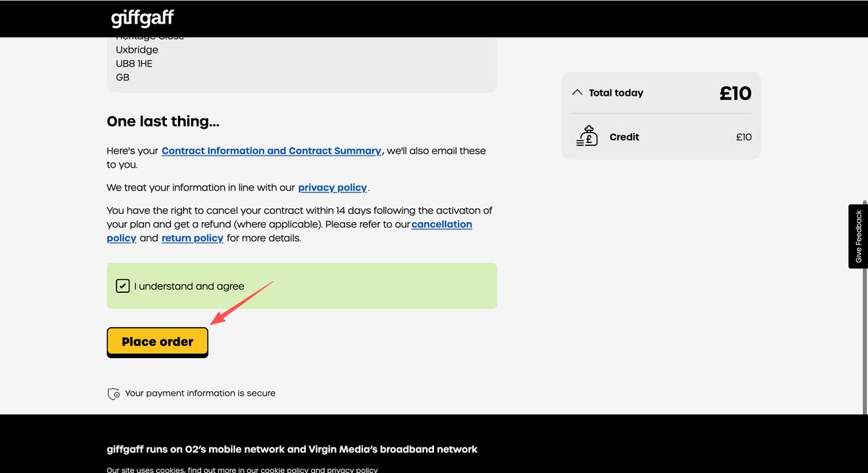Click the Credit money bag icon
Image resolution: width=868 pixels, height=473 pixels.
[x=587, y=137]
